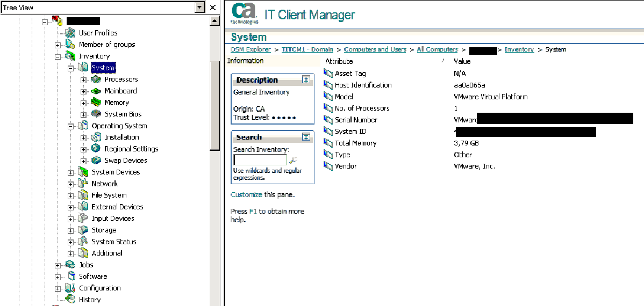Click the User Profiles tree icon
Screen dimensions: 644x306
pos(70,33)
